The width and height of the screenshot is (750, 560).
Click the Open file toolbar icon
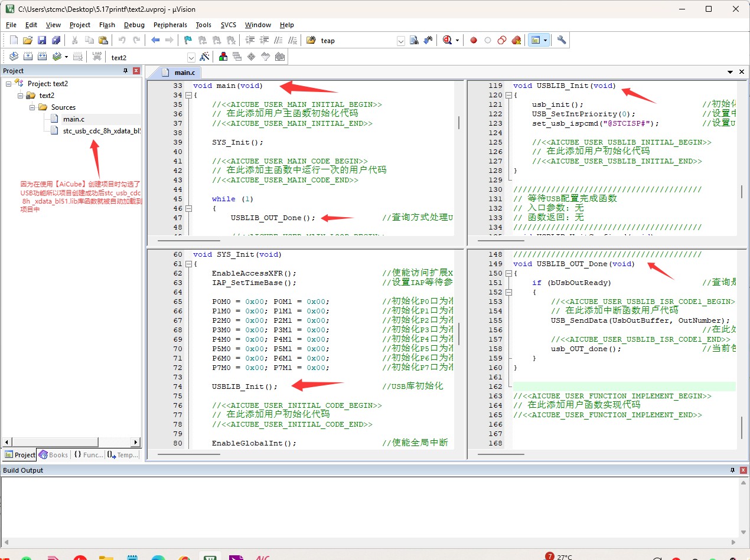click(27, 40)
